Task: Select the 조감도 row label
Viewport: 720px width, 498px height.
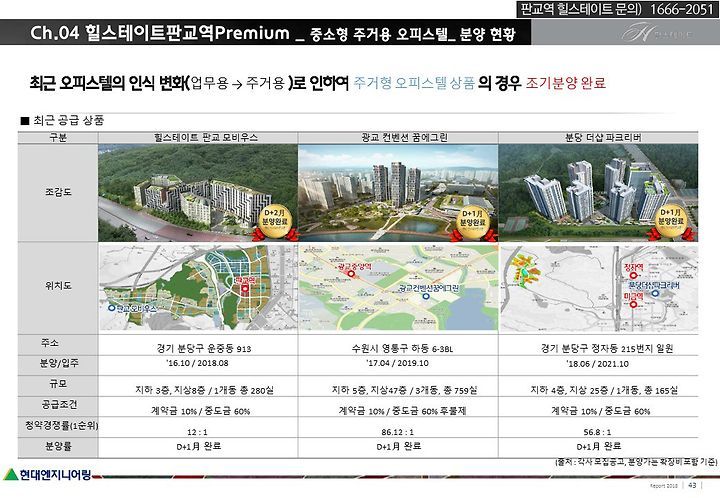Action: [58, 192]
